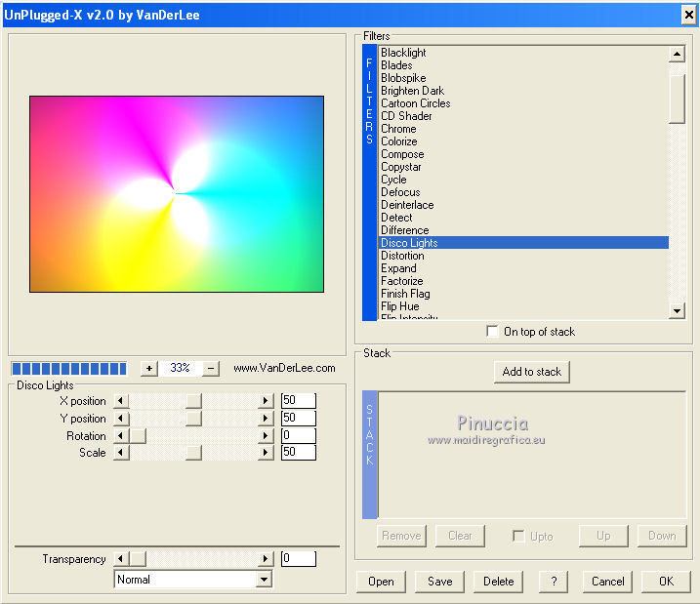The height and width of the screenshot is (604, 700).
Task: Click the zoom out minus button
Action: point(211,368)
